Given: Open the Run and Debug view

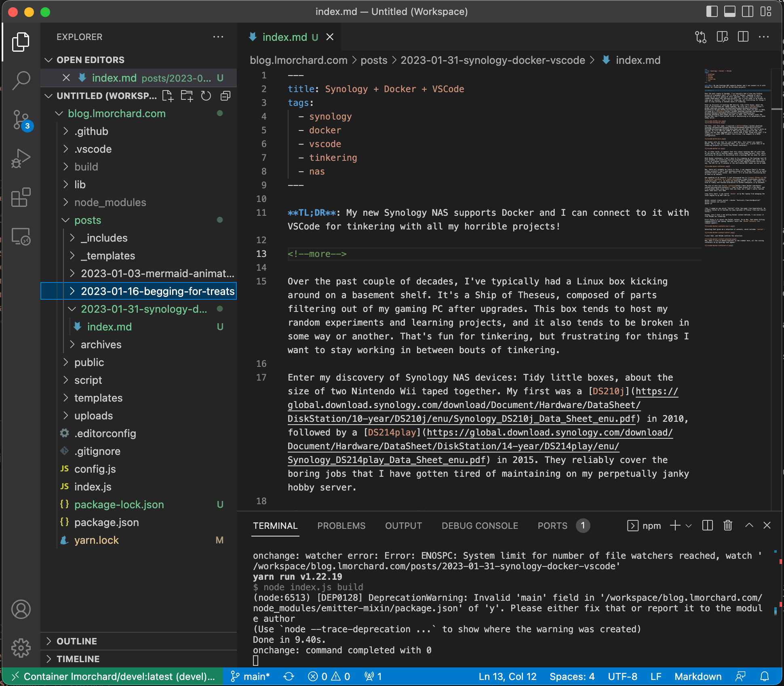Looking at the screenshot, I should 21,159.
